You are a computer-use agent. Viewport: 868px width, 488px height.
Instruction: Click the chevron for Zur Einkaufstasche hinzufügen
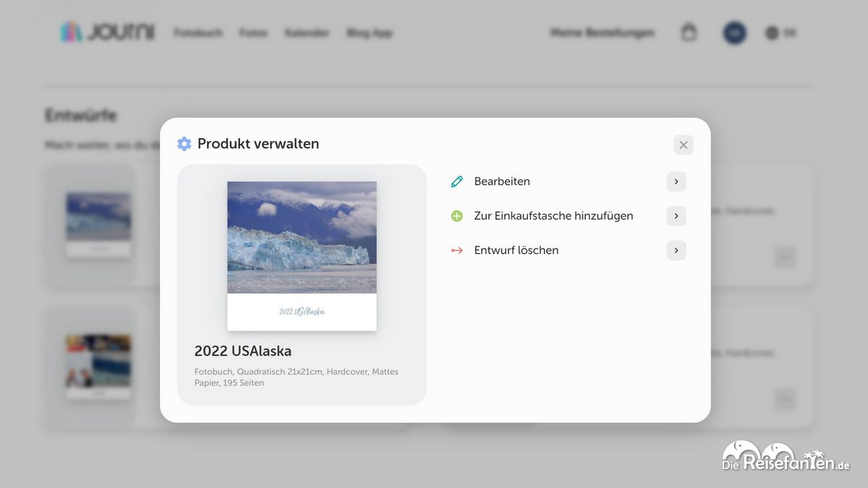pos(676,216)
